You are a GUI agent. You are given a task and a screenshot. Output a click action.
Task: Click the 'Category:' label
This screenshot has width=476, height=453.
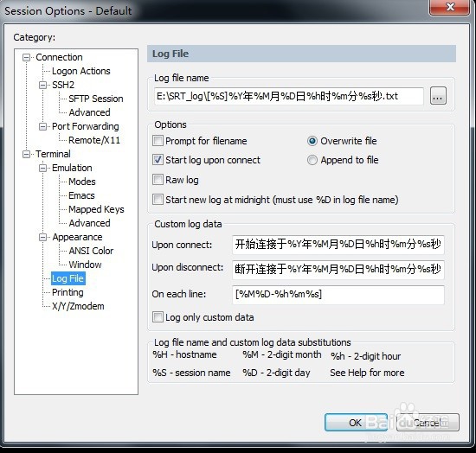(x=35, y=37)
